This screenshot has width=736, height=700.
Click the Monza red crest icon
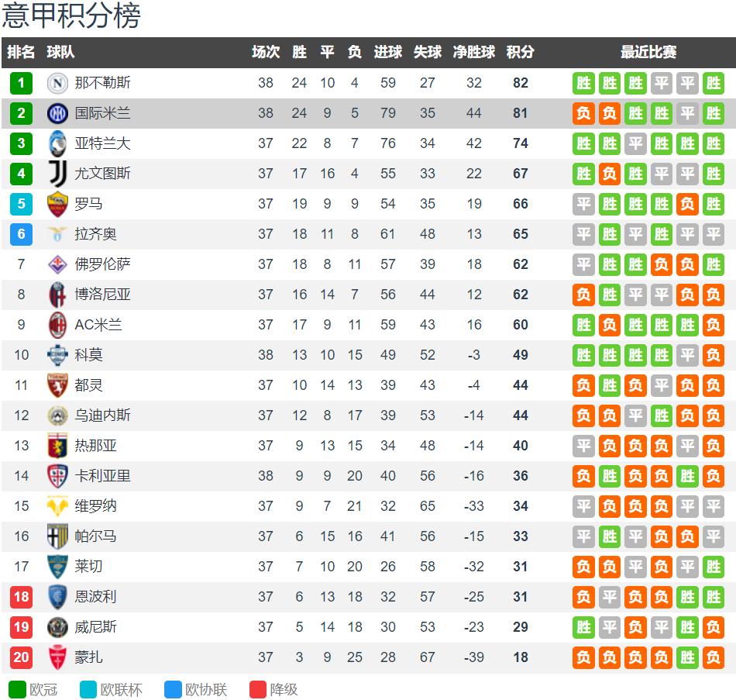(x=57, y=657)
